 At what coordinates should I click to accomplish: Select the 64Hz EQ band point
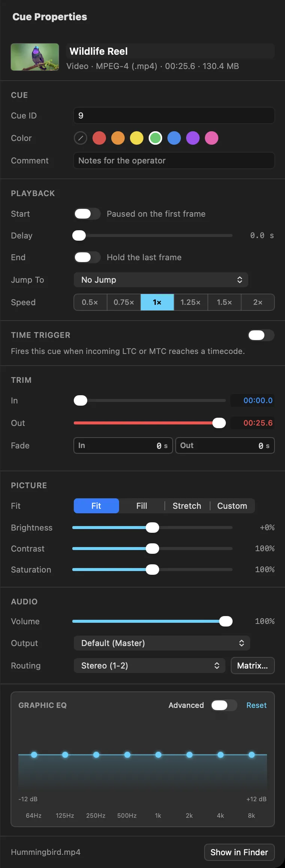(x=34, y=754)
